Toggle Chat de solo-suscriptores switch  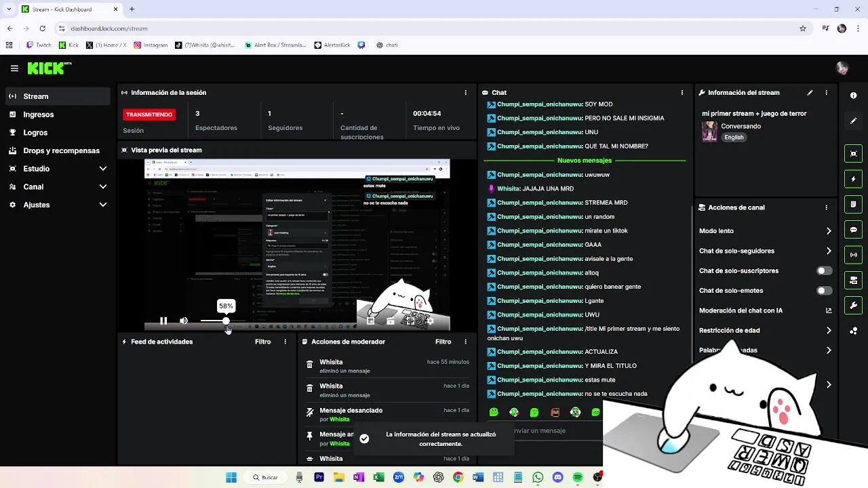click(x=824, y=270)
